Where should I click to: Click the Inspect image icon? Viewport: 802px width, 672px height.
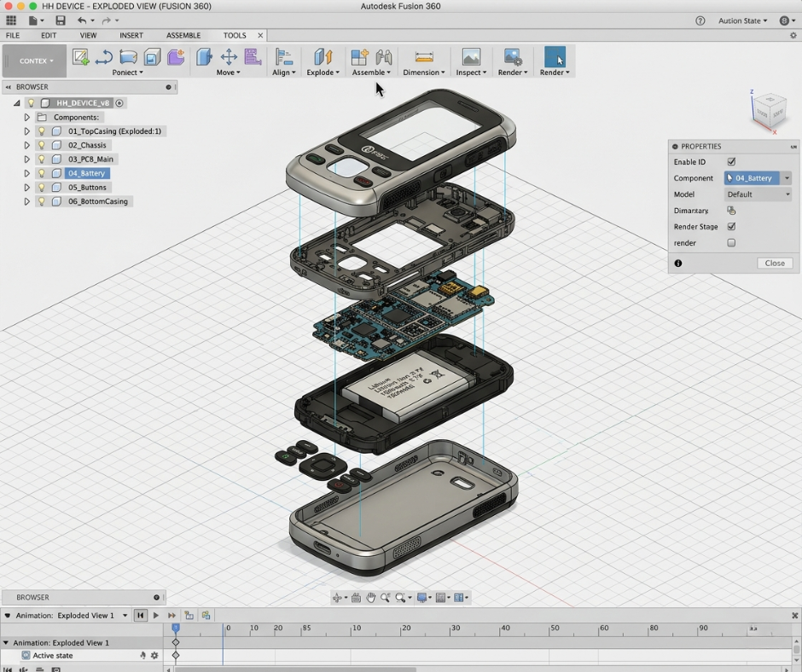pos(471,57)
